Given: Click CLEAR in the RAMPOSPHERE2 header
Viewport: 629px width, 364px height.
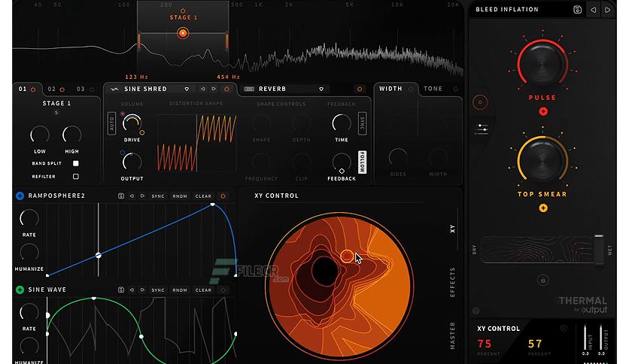Looking at the screenshot, I should tap(203, 196).
